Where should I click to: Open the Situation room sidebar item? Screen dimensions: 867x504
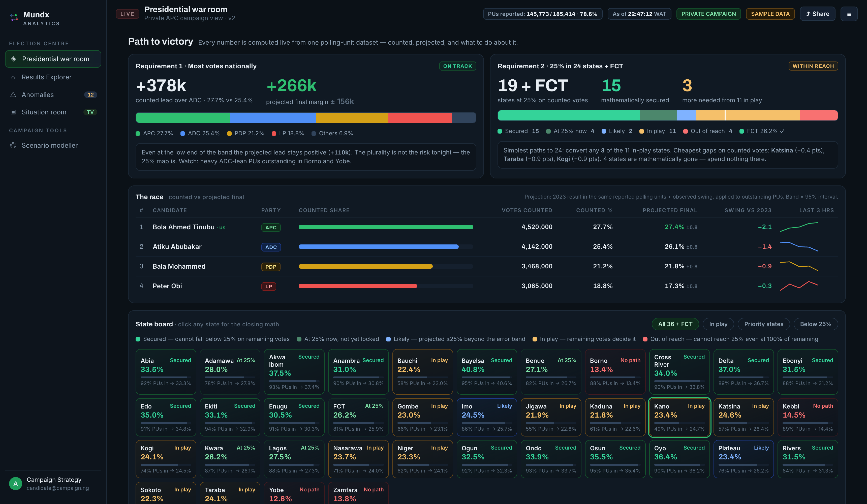pyautogui.click(x=53, y=112)
